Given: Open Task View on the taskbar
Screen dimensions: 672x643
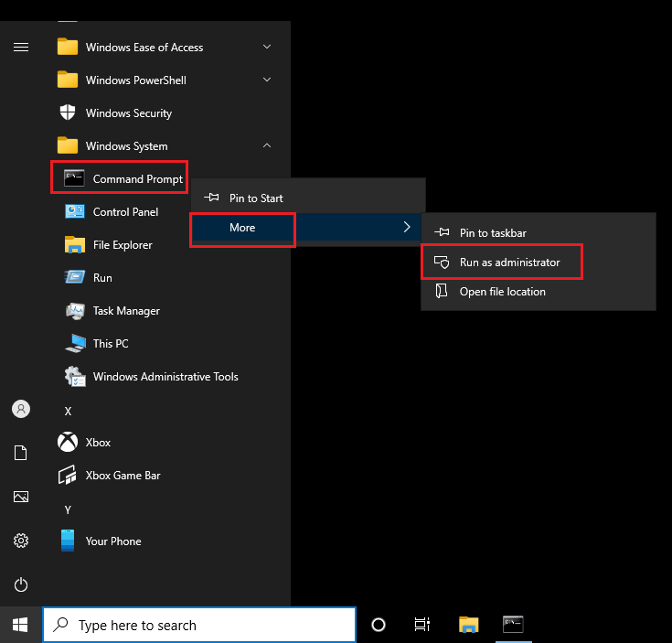Looking at the screenshot, I should pos(422,625).
